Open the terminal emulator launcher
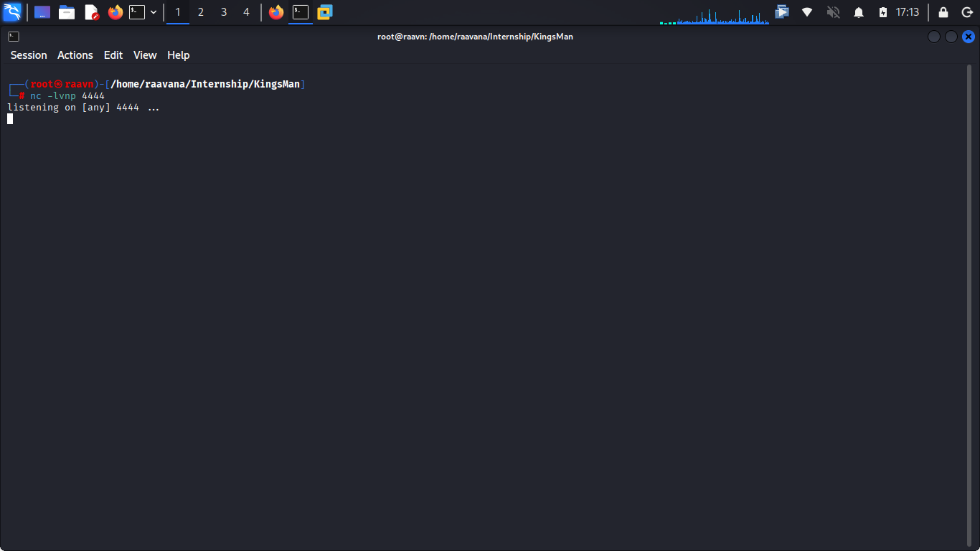 click(x=137, y=12)
